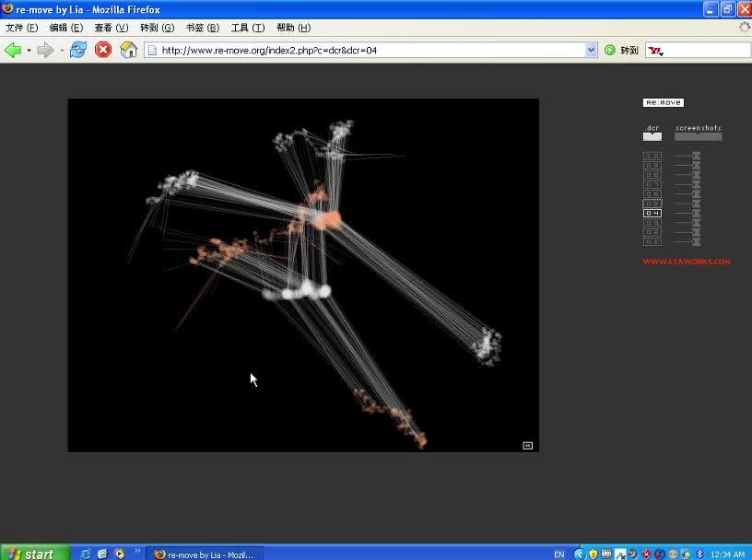Launch the media player quick launch icon
The width and height of the screenshot is (752, 560).
120,554
